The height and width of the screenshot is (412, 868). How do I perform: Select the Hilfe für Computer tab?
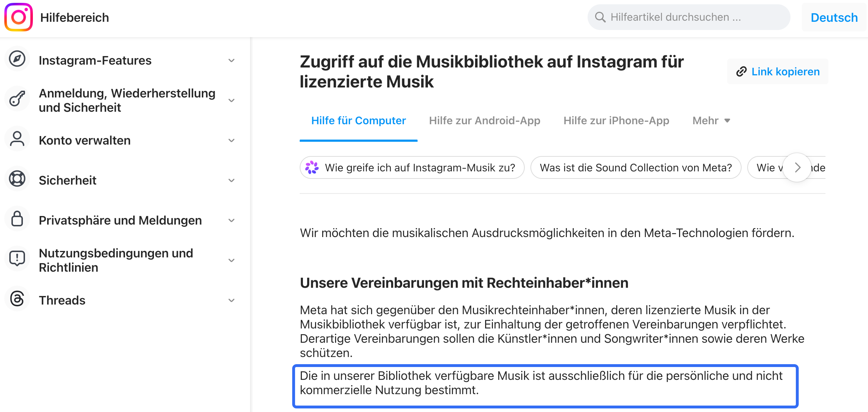359,121
